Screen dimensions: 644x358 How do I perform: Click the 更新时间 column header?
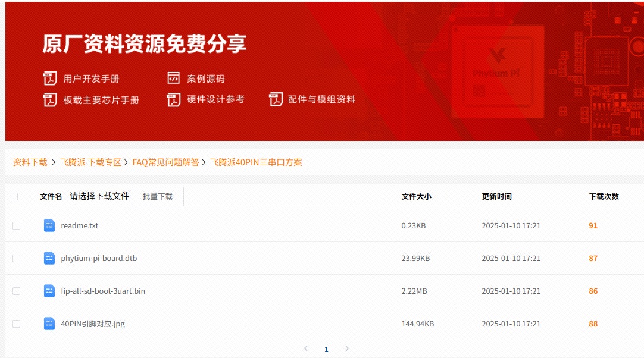pyautogui.click(x=497, y=197)
